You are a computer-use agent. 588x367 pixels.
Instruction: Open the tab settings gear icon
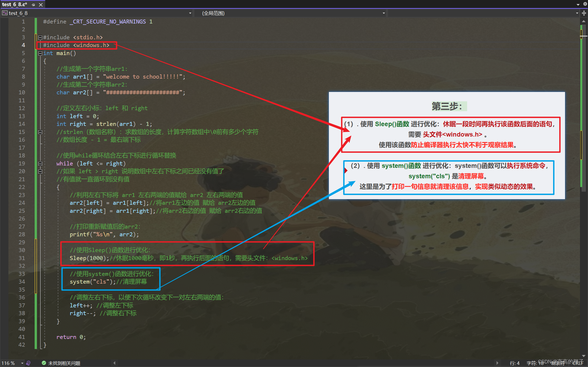tap(585, 4)
